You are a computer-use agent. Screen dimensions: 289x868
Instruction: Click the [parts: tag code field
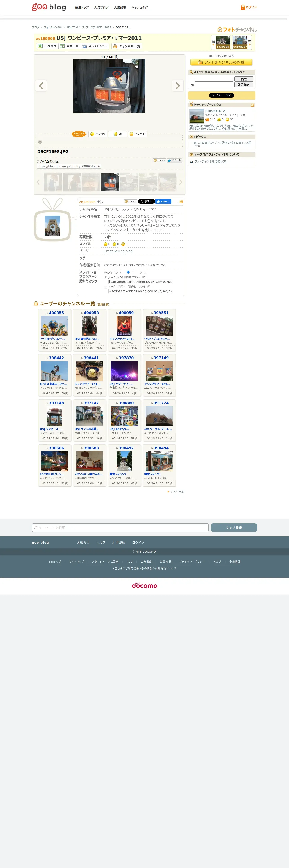[x=141, y=282]
